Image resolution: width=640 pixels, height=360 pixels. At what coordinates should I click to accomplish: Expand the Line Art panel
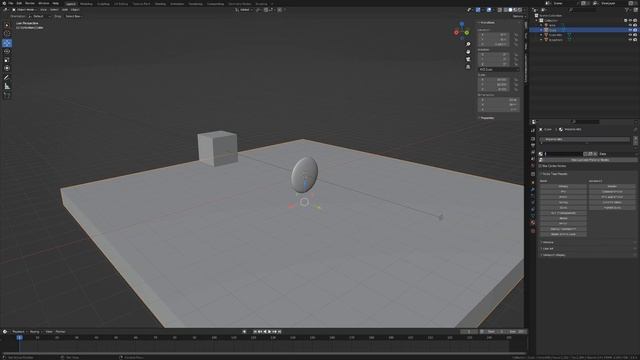(x=548, y=249)
